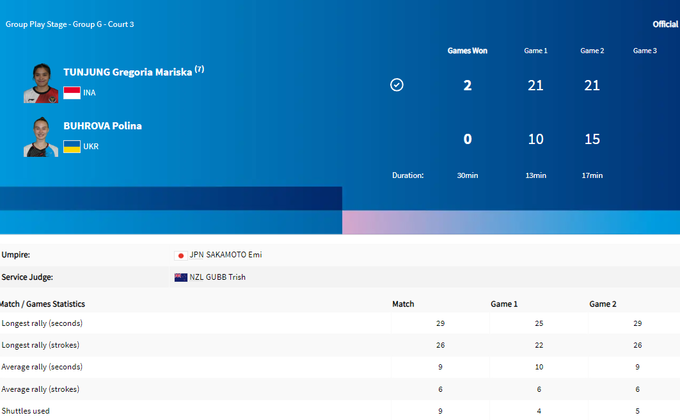Click the Indonesia flag icon
680x420 pixels.
pyautogui.click(x=72, y=93)
